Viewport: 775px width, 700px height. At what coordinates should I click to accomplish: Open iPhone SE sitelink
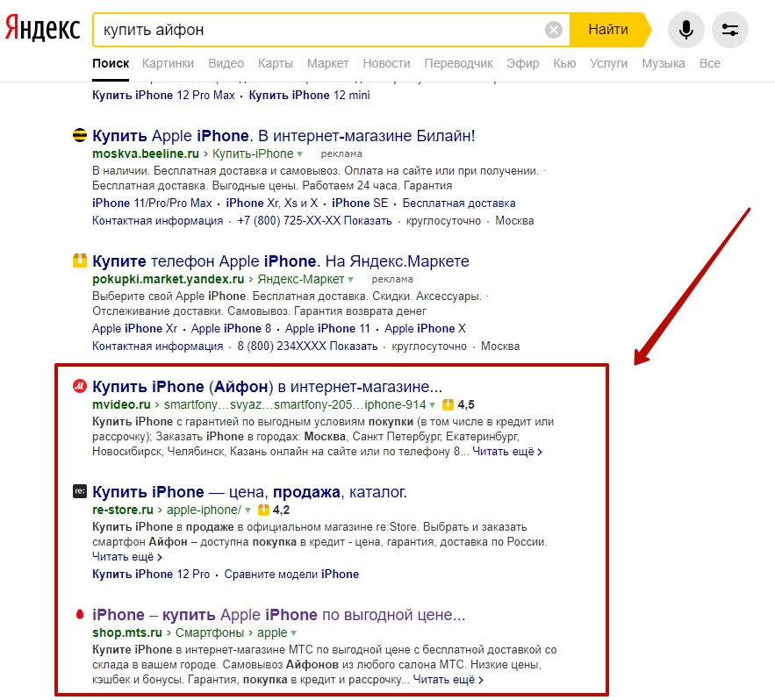pos(360,203)
